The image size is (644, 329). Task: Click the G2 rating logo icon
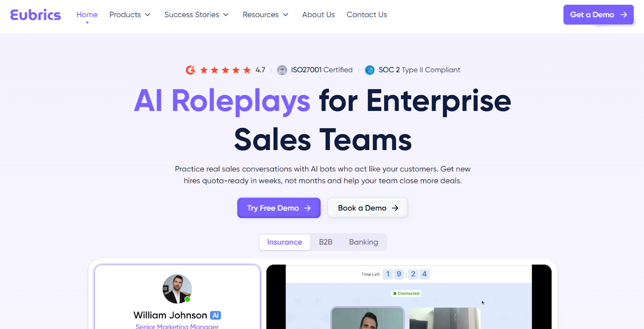click(190, 70)
